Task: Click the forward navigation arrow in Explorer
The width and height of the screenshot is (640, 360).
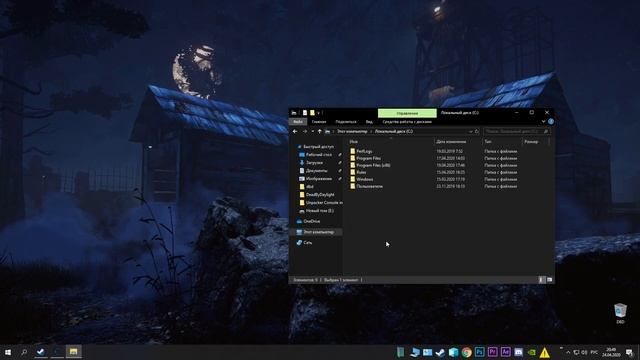Action: 304,131
